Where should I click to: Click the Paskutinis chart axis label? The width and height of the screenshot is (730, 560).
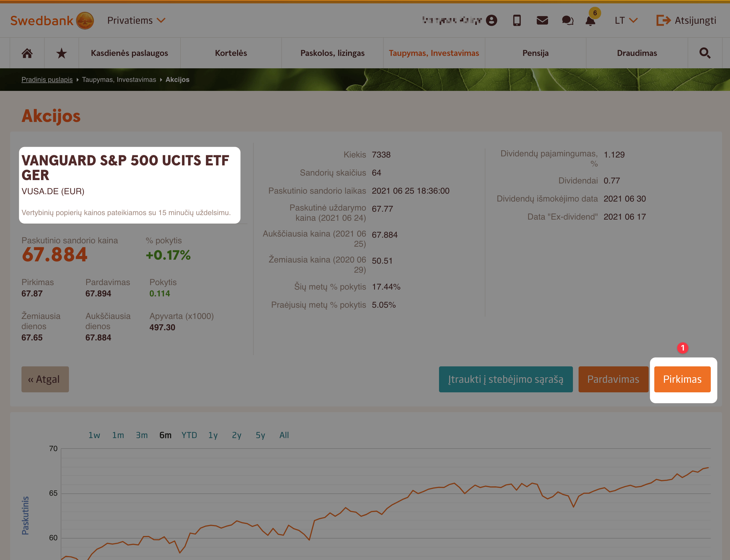[25, 515]
